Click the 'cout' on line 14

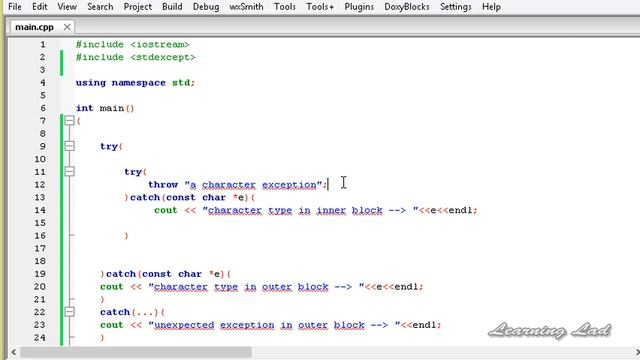point(166,210)
